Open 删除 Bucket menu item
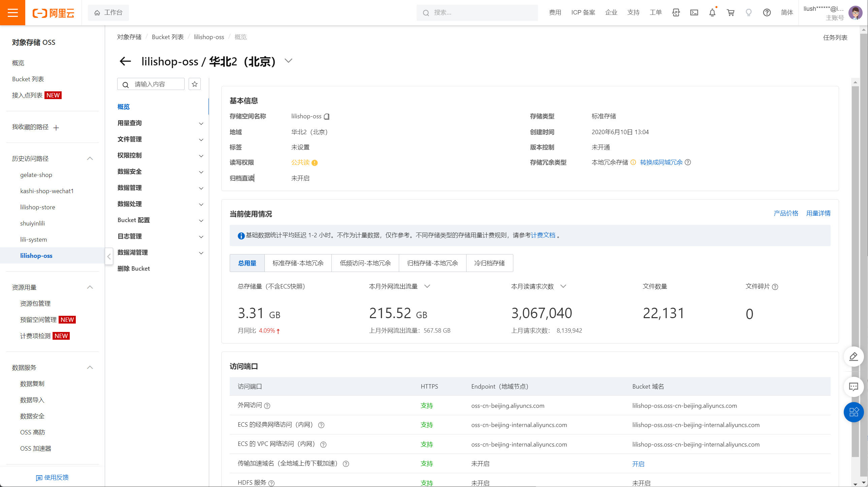The width and height of the screenshot is (868, 487). (x=134, y=269)
